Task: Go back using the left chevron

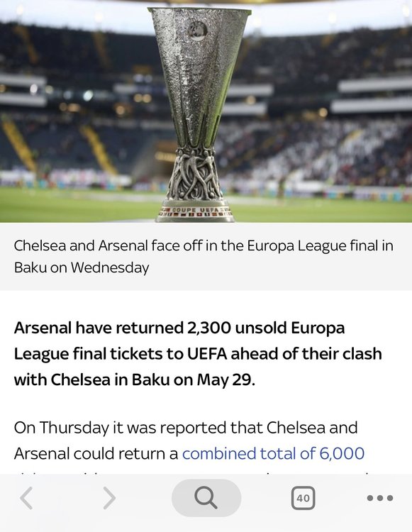Action: (x=26, y=498)
